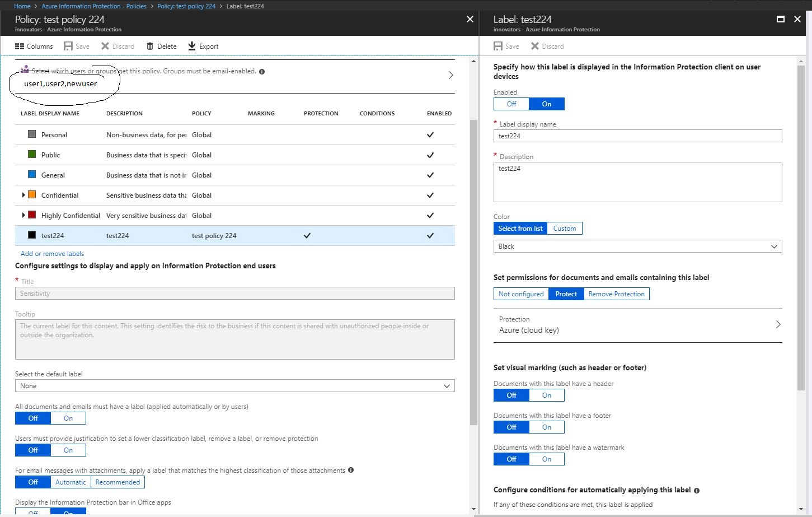Image resolution: width=812 pixels, height=517 pixels.
Task: Turn On the watermark for this label
Action: click(x=547, y=459)
